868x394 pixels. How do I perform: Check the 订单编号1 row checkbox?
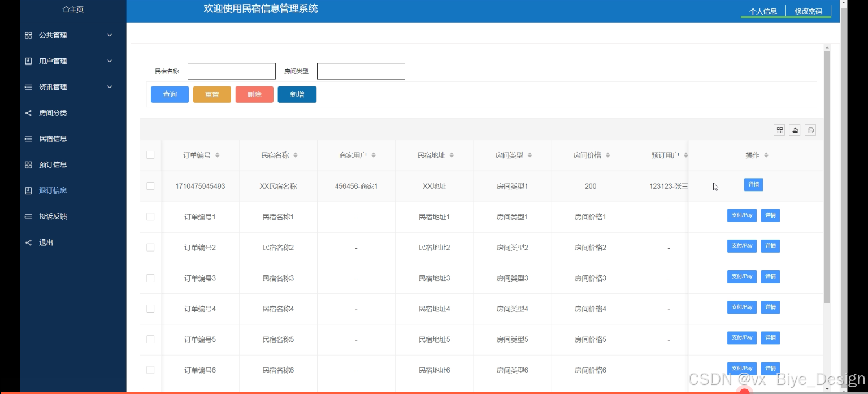[150, 217]
